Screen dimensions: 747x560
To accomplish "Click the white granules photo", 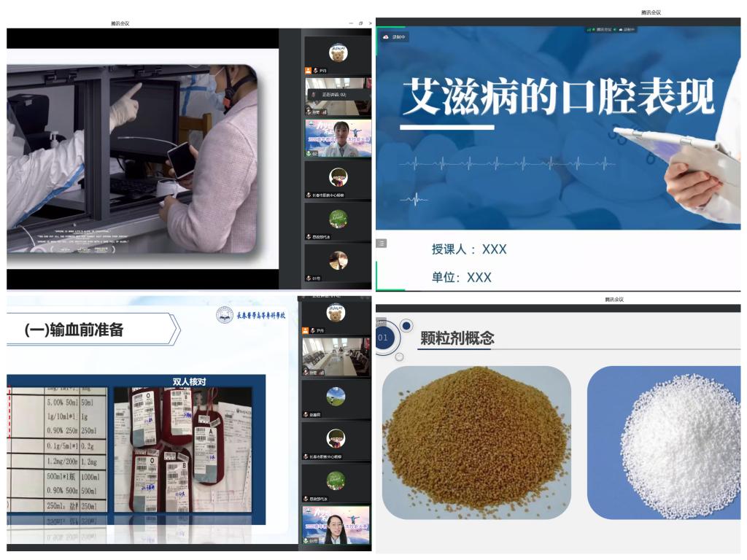I will point(667,442).
